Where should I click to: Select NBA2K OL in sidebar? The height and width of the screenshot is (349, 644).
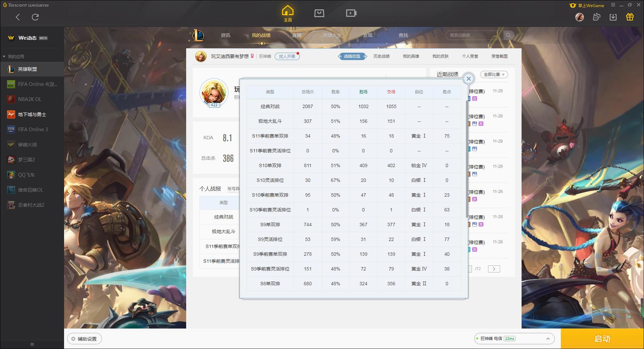tap(32, 99)
